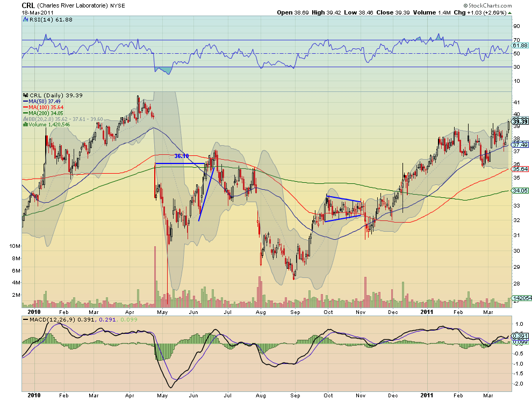The width and height of the screenshot is (532, 400).
Task: Click the StockCharts.com watermark link
Action: pyautogui.click(x=487, y=5)
